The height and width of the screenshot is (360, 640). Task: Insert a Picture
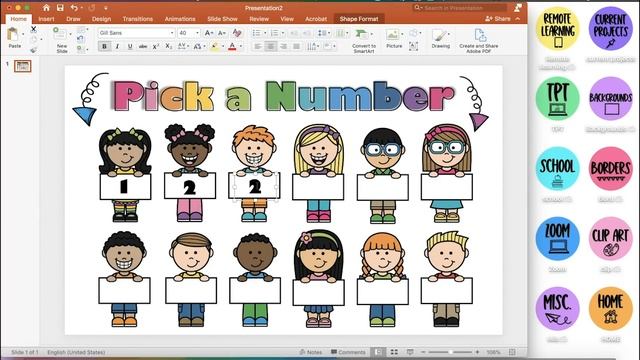tap(393, 34)
